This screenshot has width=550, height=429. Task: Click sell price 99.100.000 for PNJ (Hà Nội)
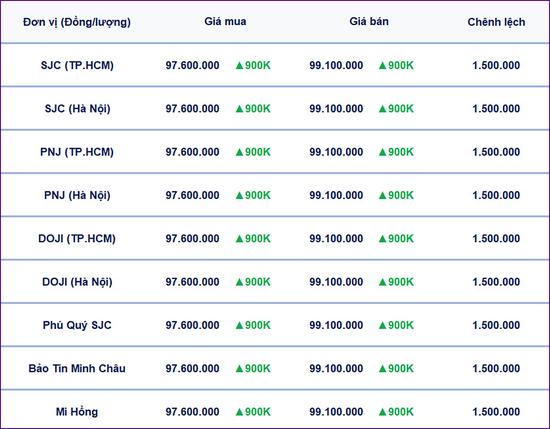click(336, 195)
